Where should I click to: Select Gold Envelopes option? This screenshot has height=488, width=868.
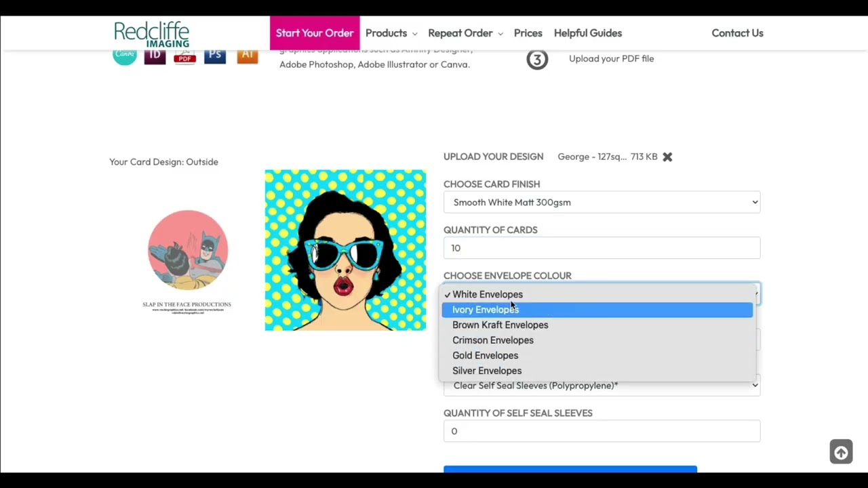[597, 355]
